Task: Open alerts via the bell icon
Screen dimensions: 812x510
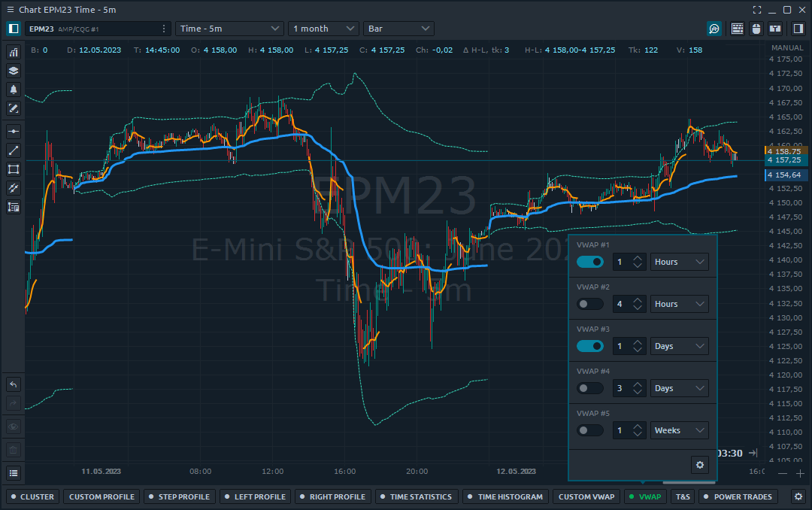Action: (x=14, y=90)
